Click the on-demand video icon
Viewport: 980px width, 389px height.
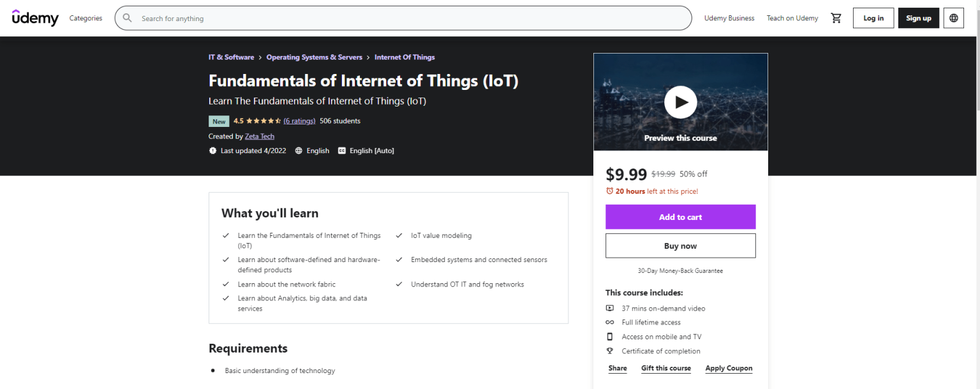(x=611, y=308)
